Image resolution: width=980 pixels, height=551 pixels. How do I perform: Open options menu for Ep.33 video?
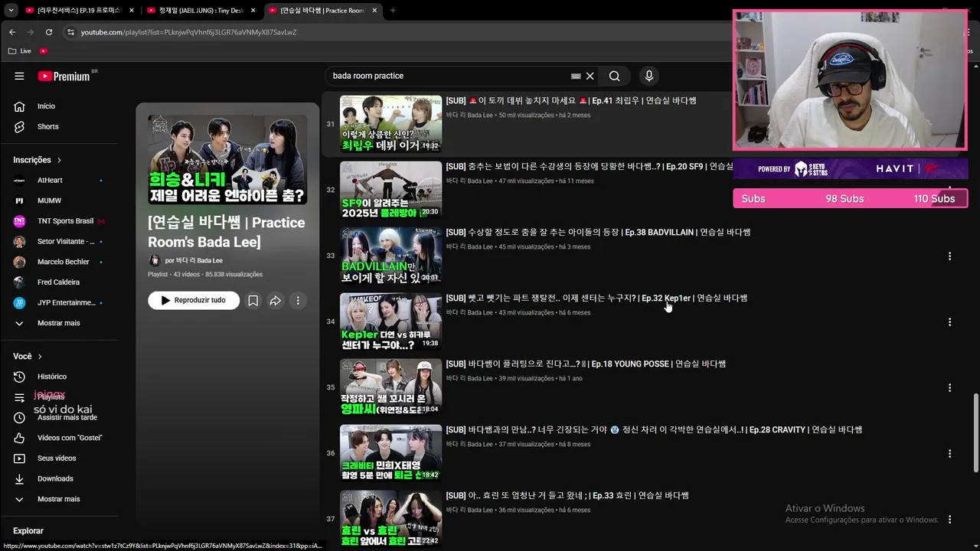point(949,520)
